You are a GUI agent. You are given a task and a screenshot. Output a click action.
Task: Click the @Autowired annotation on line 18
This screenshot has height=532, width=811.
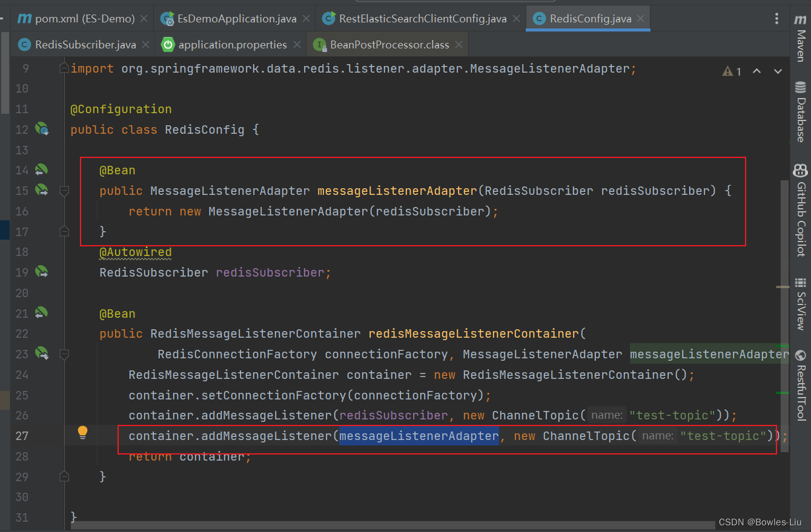point(136,252)
